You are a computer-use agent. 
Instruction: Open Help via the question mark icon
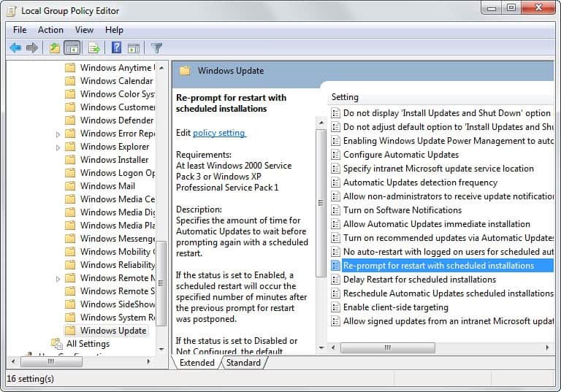[116, 47]
